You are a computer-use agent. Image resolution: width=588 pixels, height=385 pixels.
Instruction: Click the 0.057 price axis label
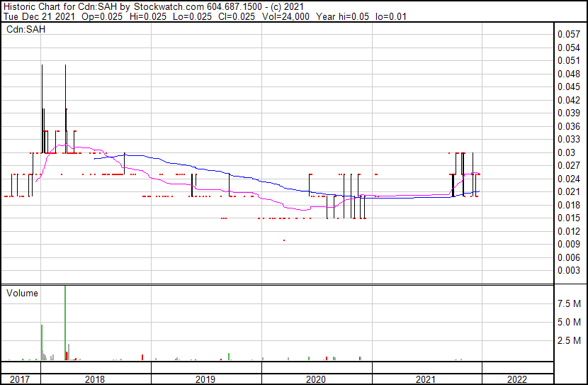pyautogui.click(x=568, y=34)
